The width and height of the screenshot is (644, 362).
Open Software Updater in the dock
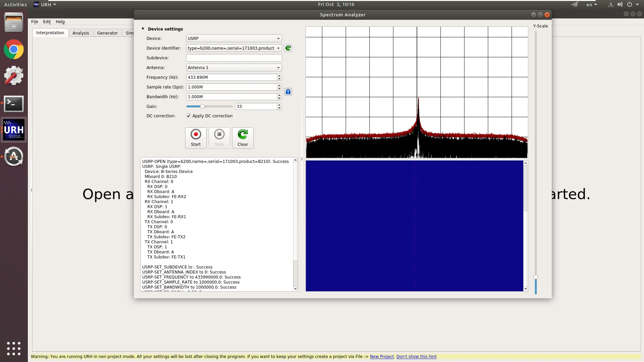click(14, 157)
